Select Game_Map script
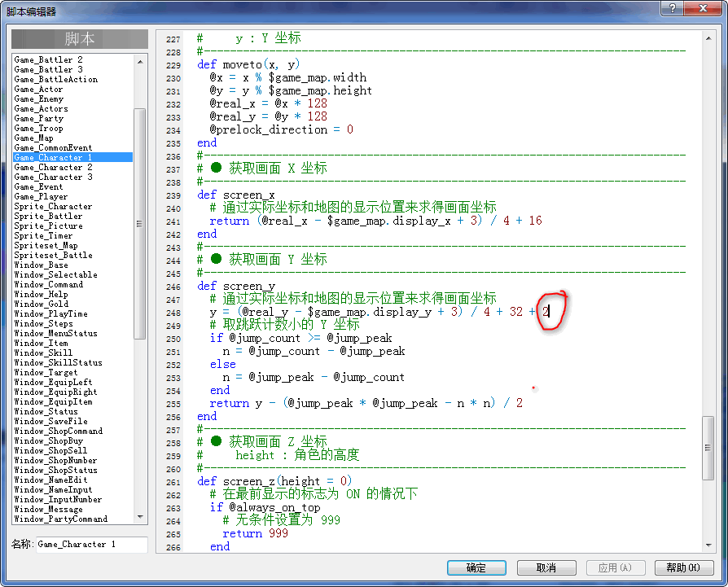Screen dimensions: 728x587 [33, 138]
